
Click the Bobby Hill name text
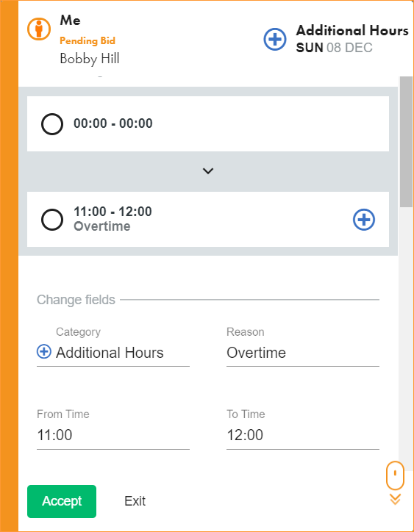90,59
